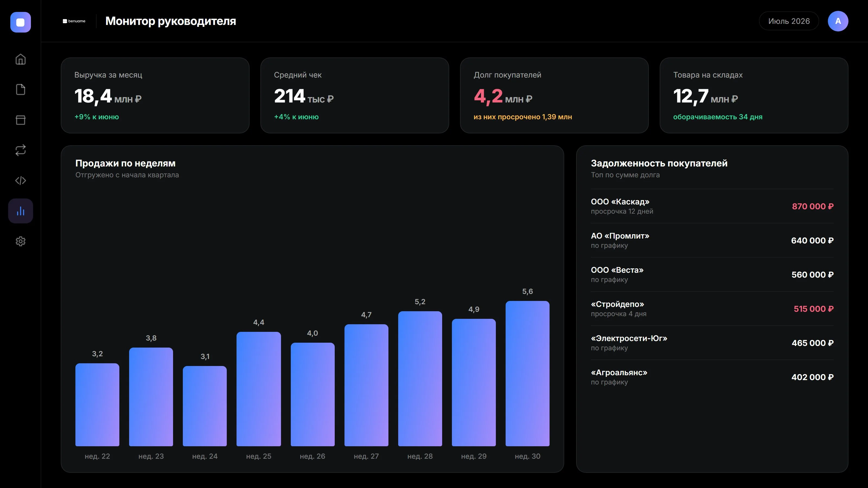Click the нед. 22 axis label

(97, 456)
